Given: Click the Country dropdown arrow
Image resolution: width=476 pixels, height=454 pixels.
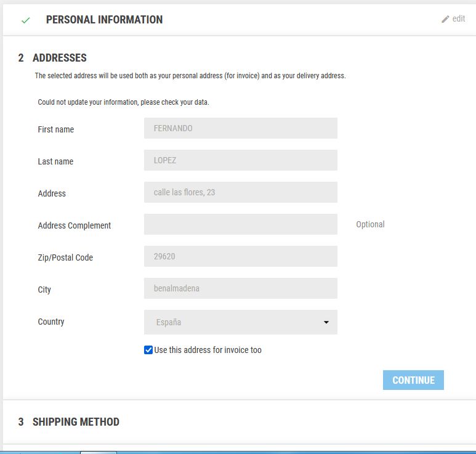Looking at the screenshot, I should [x=326, y=322].
